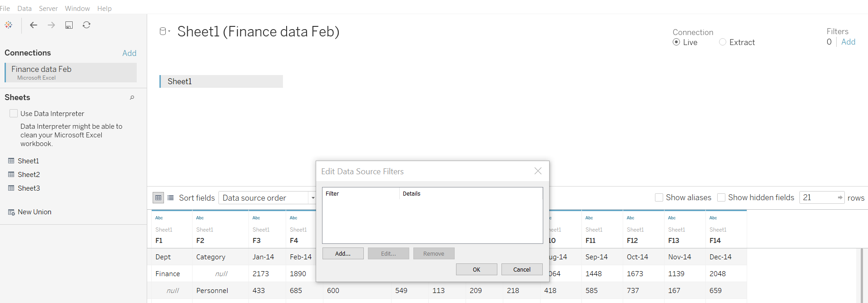The image size is (868, 303).
Task: Select the Live connection radio button
Action: [x=676, y=42]
